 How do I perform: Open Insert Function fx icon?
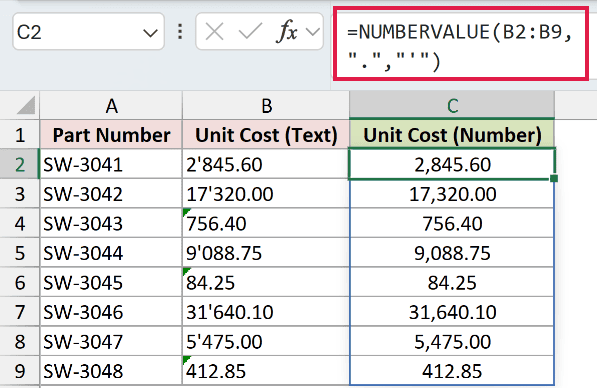286,31
